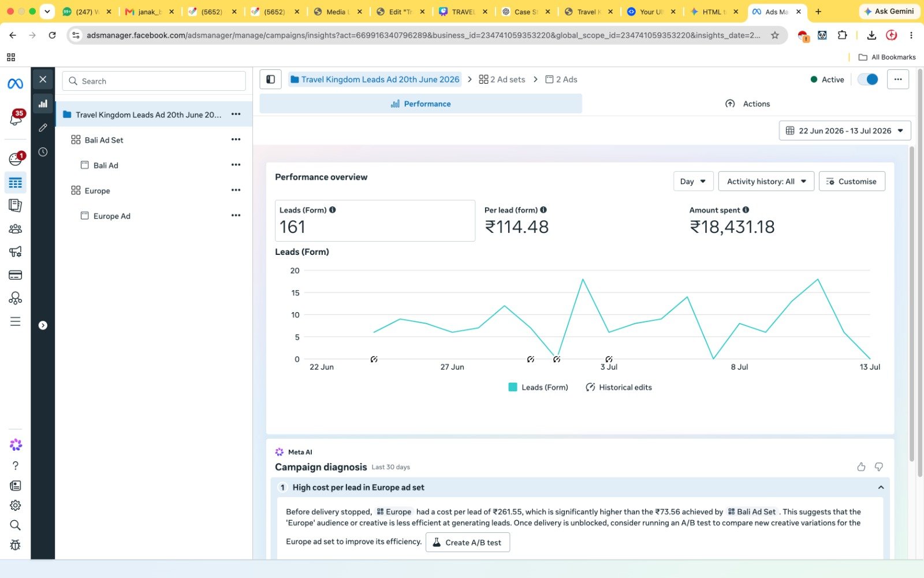
Task: Open the bug report icon
Action: point(16,545)
